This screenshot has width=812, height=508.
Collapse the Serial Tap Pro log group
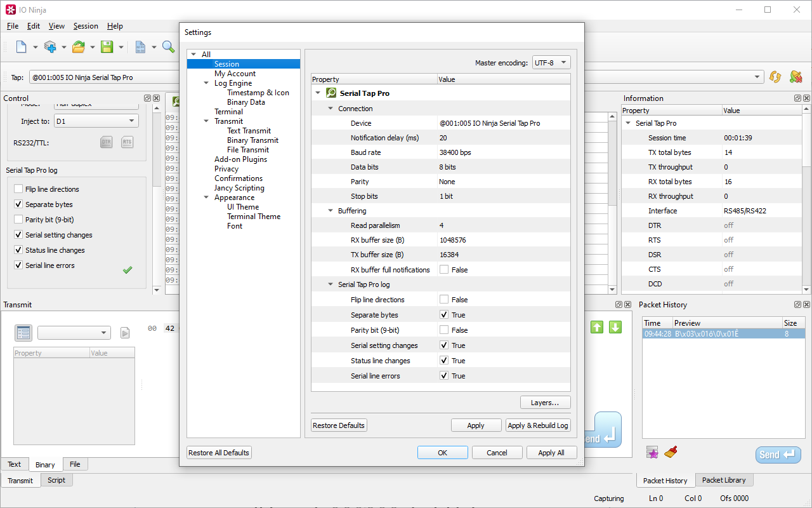click(x=331, y=284)
